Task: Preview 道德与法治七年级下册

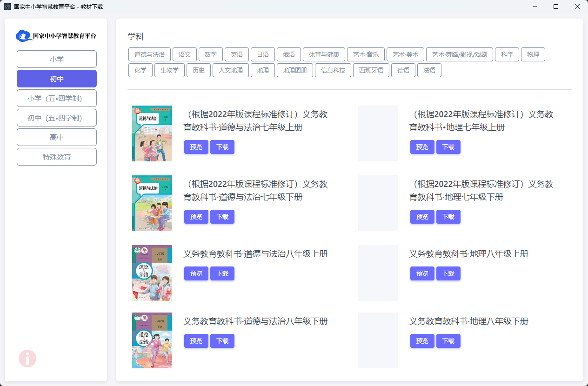Action: (x=196, y=217)
